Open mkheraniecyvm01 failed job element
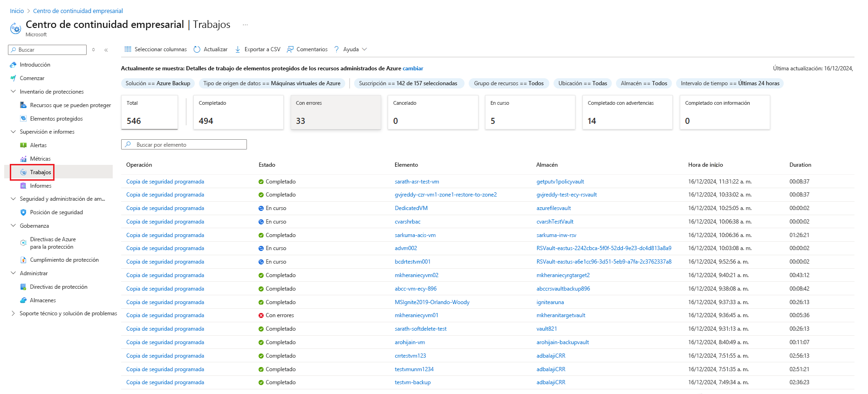The width and height of the screenshot is (868, 394). coord(416,315)
